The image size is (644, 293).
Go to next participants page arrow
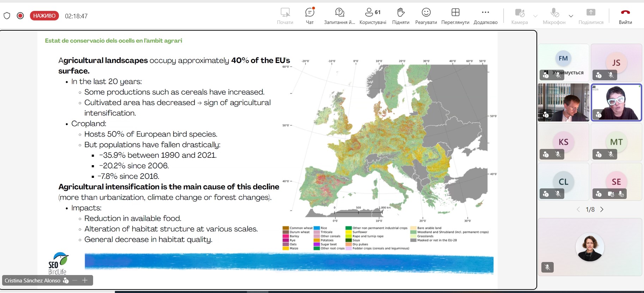(602, 210)
